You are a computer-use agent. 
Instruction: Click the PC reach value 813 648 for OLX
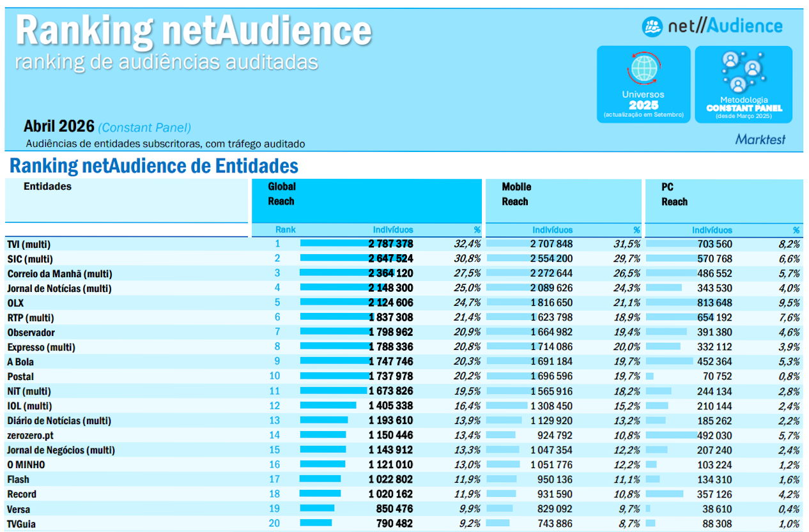pos(714,303)
